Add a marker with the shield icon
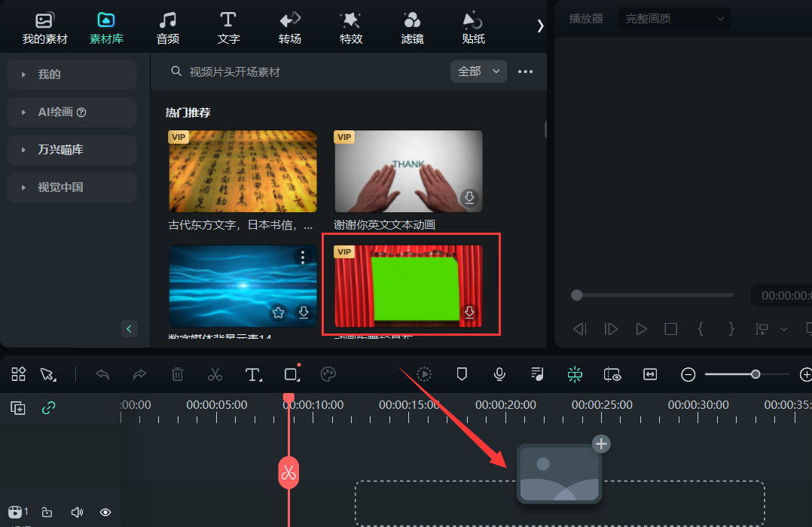812x527 pixels. [462, 374]
